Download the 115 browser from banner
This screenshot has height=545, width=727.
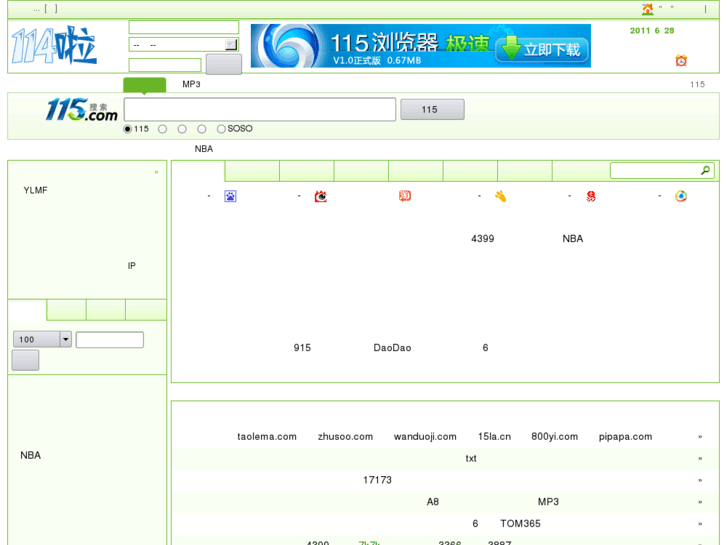543,48
